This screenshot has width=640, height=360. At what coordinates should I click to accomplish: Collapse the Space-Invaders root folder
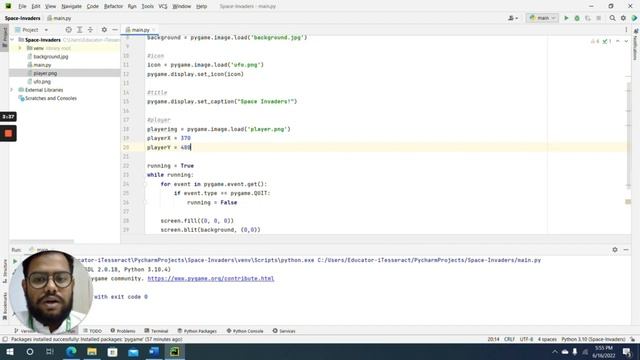pyautogui.click(x=12, y=40)
